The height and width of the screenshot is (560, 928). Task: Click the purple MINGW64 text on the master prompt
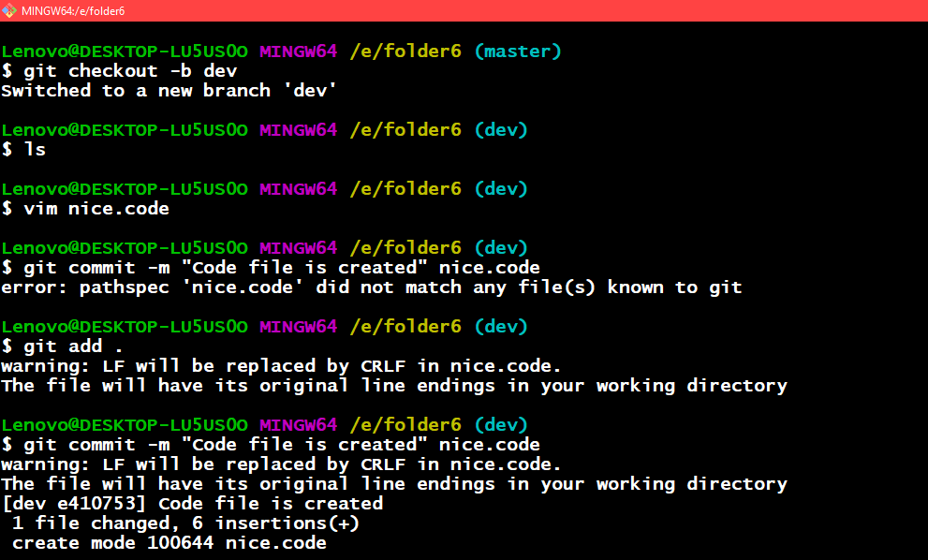[x=298, y=52]
